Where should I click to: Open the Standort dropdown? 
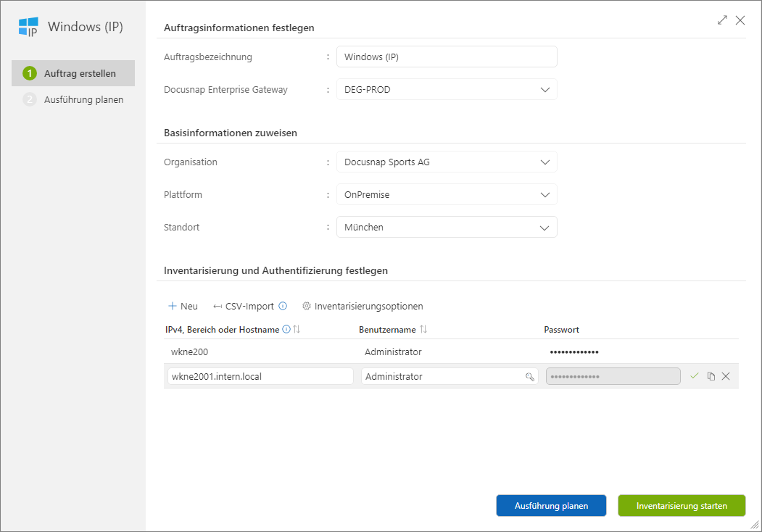tap(447, 227)
